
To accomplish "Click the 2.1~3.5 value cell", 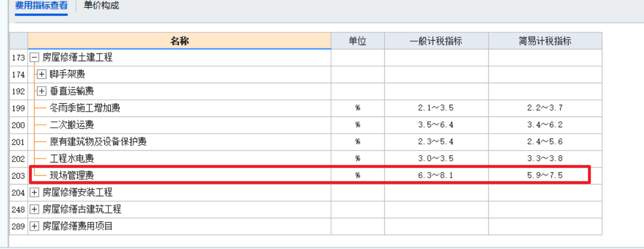I will pos(436,108).
